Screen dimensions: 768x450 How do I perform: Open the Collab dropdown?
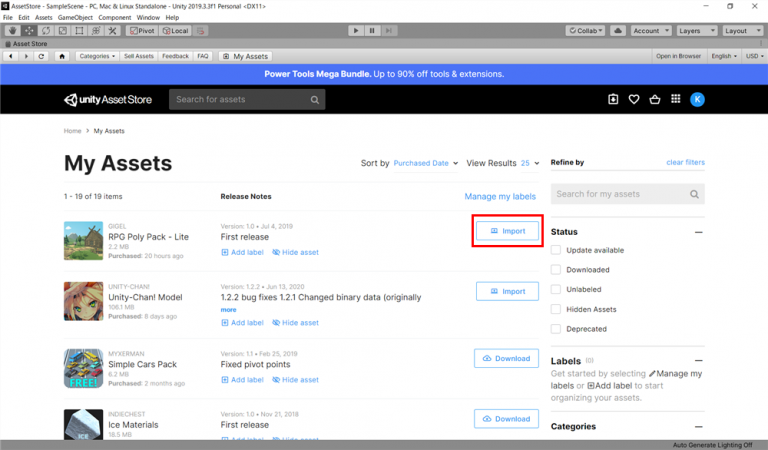[586, 30]
